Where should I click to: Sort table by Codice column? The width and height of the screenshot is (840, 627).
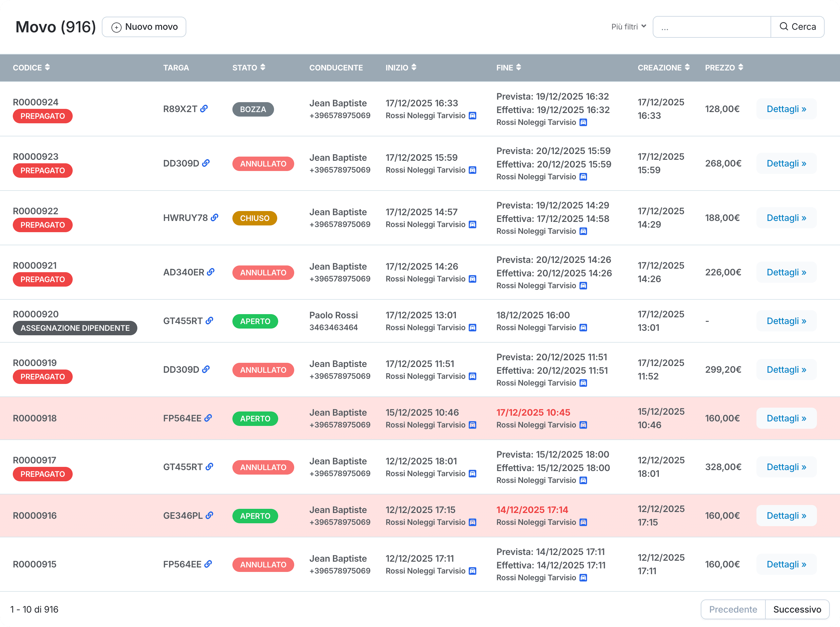(47, 68)
